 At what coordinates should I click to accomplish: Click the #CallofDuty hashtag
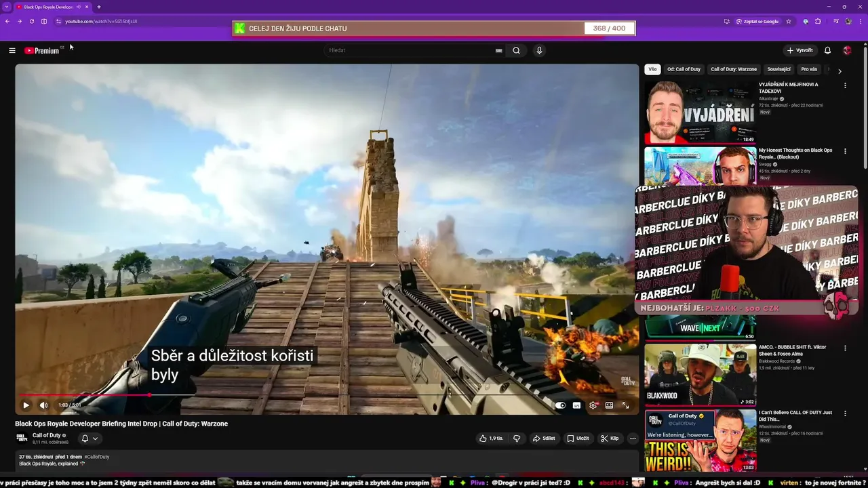click(x=97, y=457)
